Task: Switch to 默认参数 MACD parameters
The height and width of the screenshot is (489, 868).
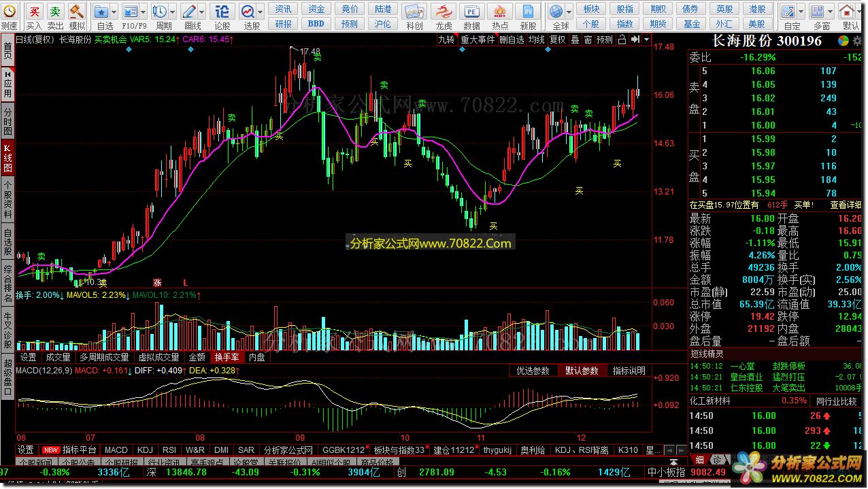Action: [x=582, y=371]
